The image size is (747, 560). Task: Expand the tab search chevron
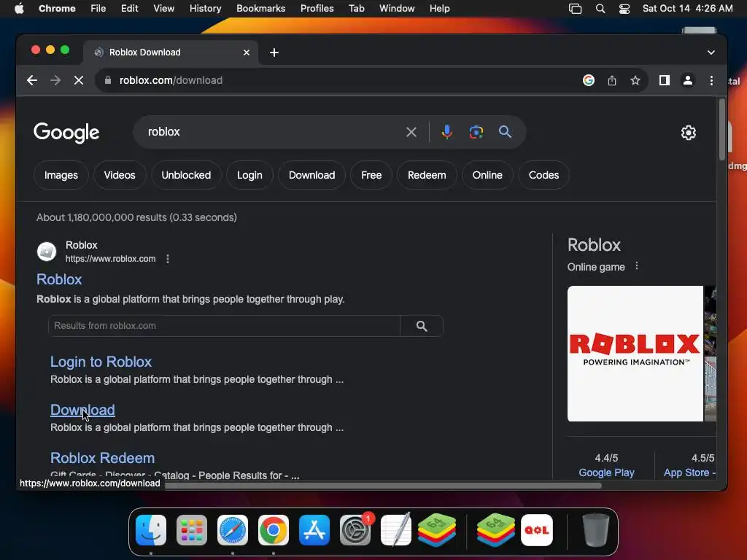(x=711, y=52)
